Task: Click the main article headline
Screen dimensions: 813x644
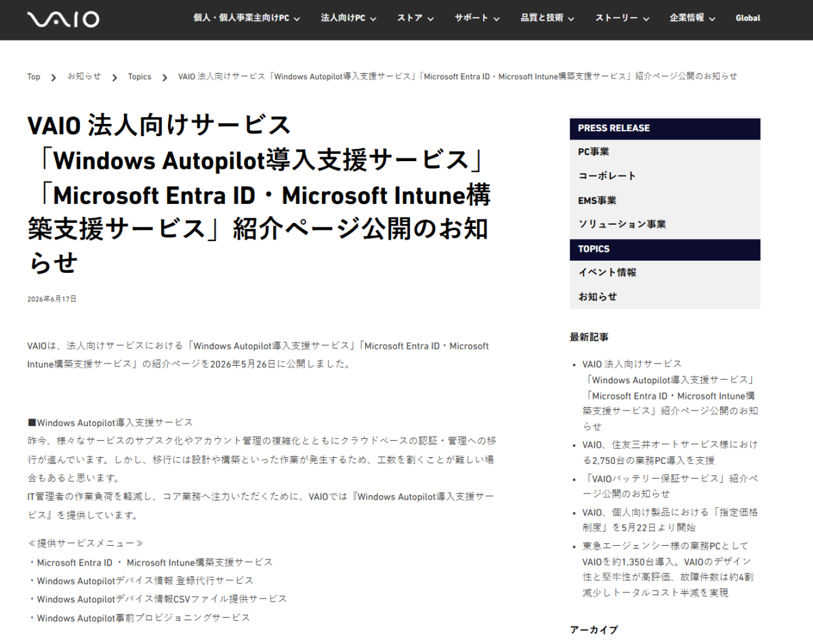Action: (259, 194)
